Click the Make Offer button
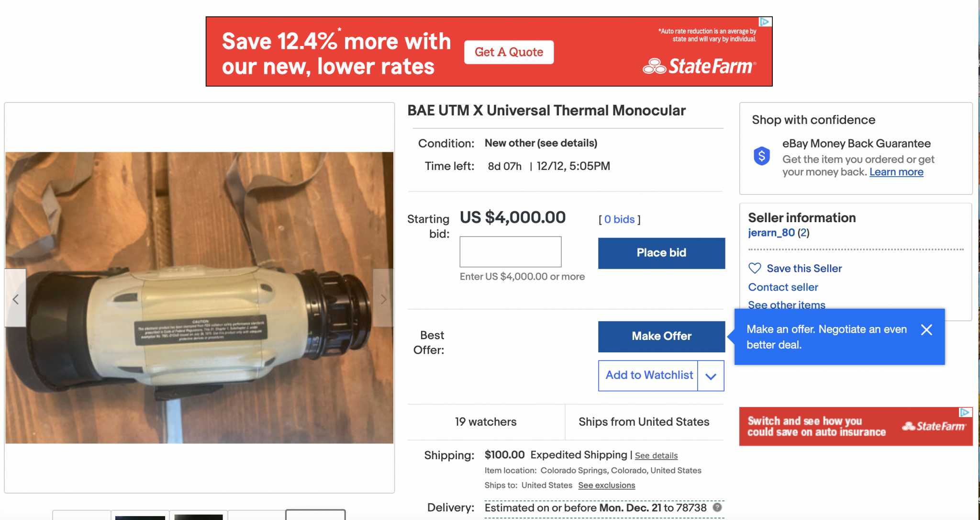The width and height of the screenshot is (980, 520). tap(661, 336)
